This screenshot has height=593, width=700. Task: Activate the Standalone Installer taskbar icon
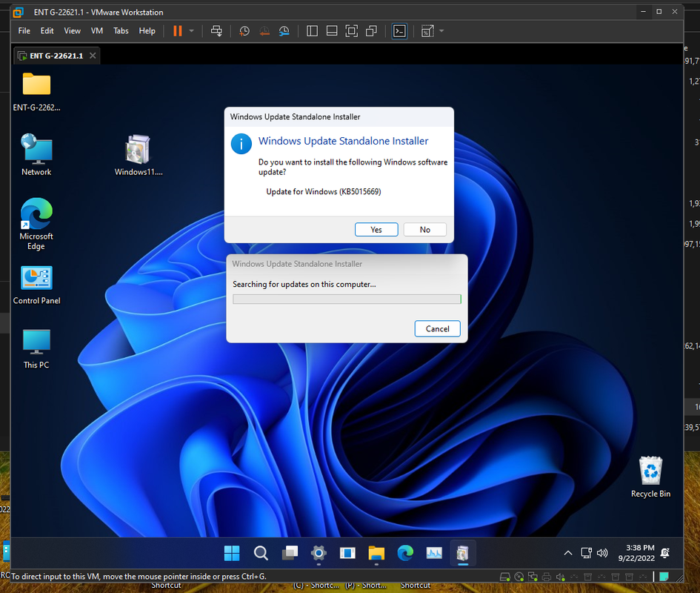463,553
